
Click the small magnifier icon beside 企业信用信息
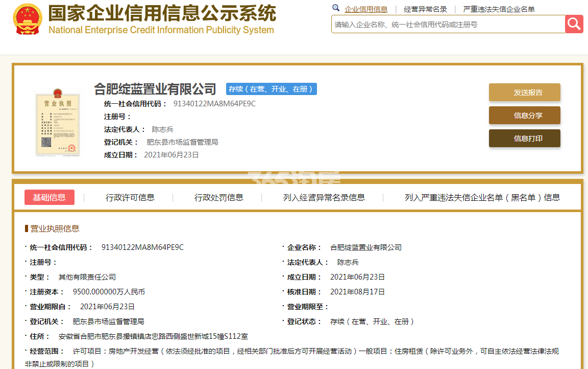pyautogui.click(x=336, y=8)
